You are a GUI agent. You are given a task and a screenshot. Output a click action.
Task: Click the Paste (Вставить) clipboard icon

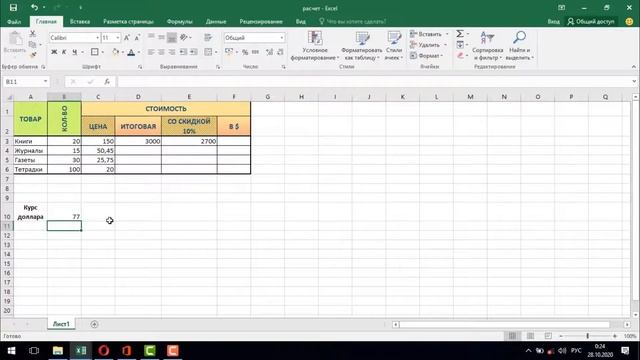pos(15,39)
